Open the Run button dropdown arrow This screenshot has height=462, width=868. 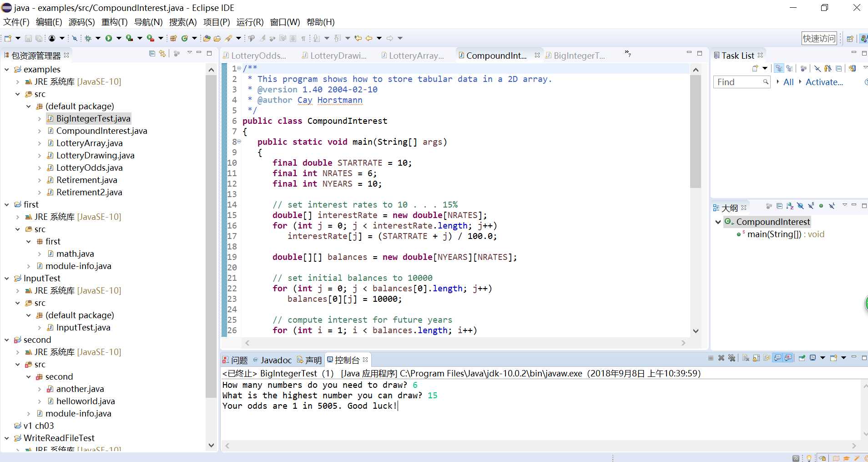coord(119,38)
